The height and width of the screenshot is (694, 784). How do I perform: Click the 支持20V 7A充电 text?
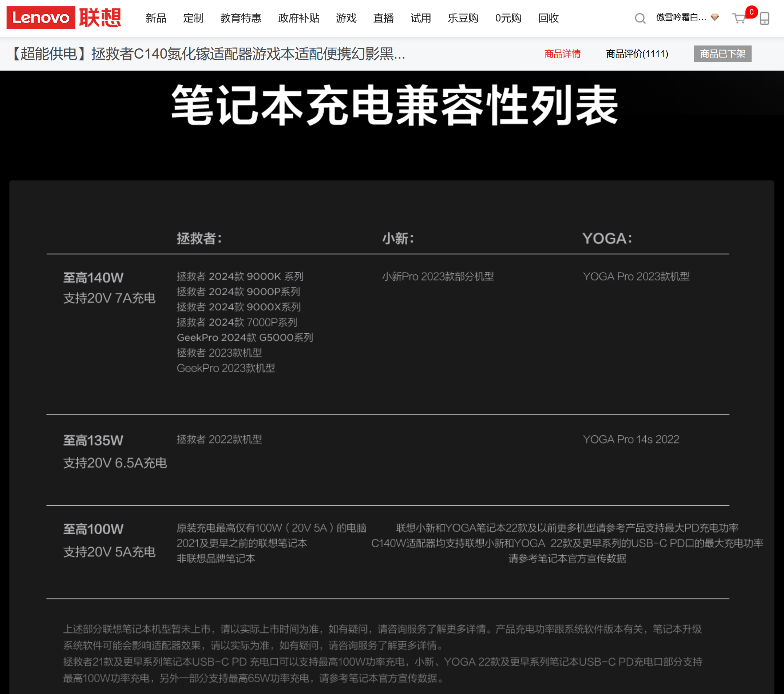pos(109,298)
